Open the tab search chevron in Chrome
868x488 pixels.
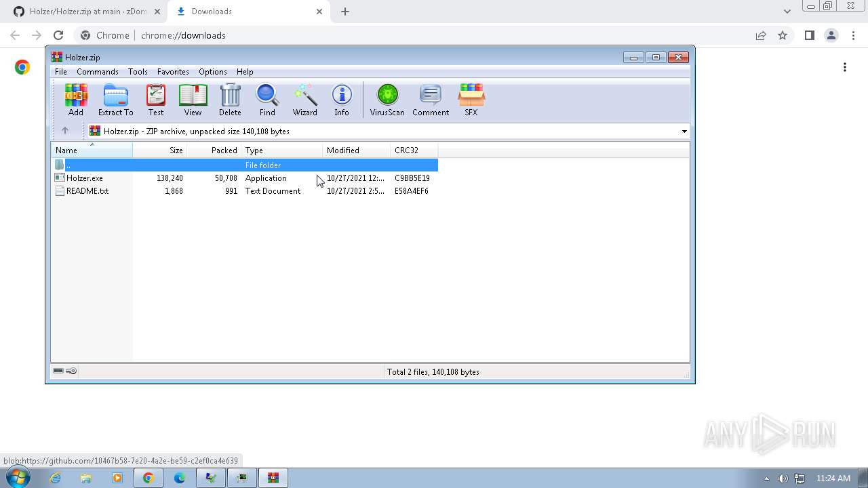(x=787, y=12)
